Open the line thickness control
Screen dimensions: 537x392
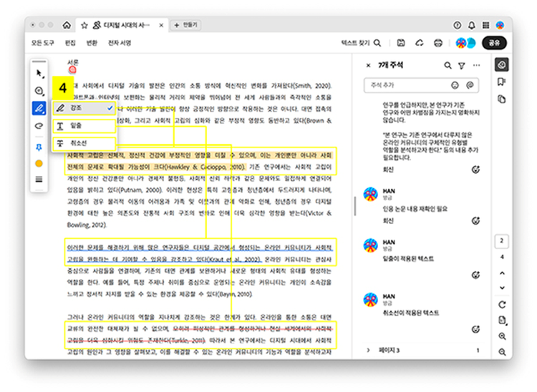coord(39,180)
